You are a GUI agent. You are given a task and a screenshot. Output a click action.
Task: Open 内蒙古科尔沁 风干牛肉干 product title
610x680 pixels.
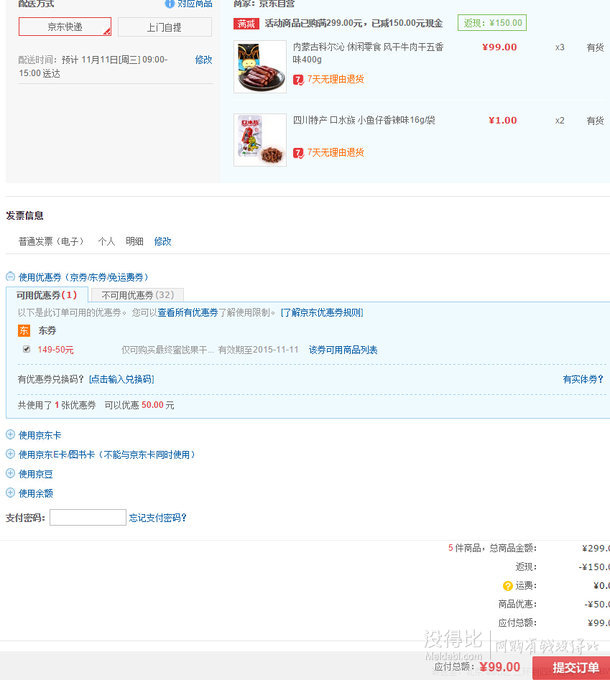click(x=368, y=53)
